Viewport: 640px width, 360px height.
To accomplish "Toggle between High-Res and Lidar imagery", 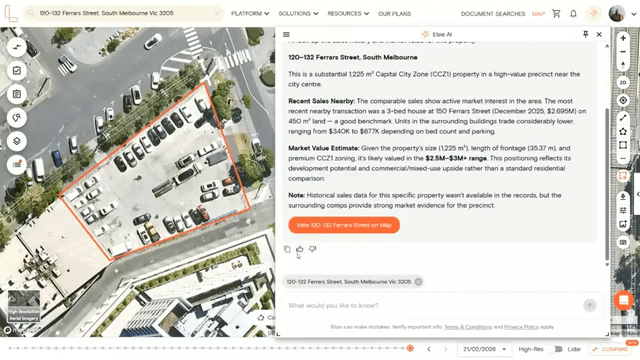I will (556, 349).
